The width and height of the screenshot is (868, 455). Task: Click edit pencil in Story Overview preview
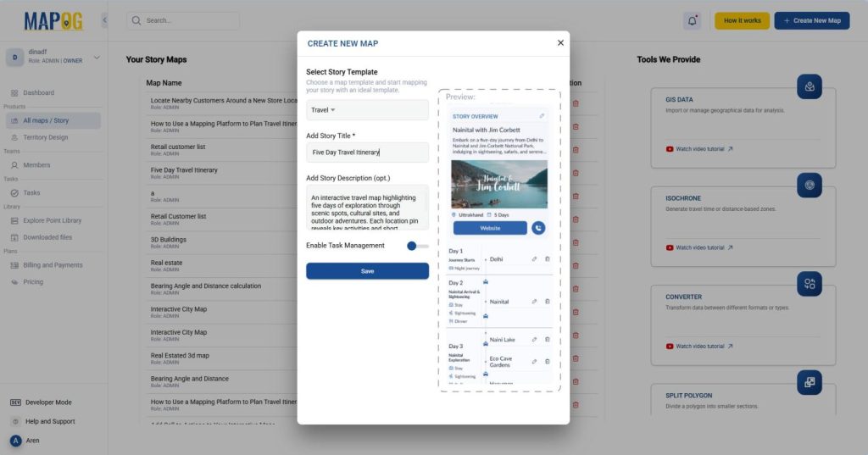click(x=542, y=116)
